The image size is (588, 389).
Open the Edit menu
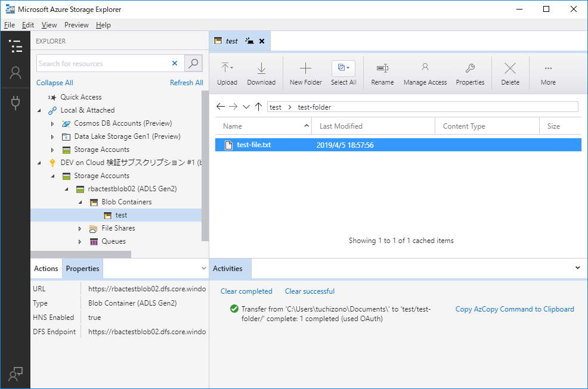[28, 25]
